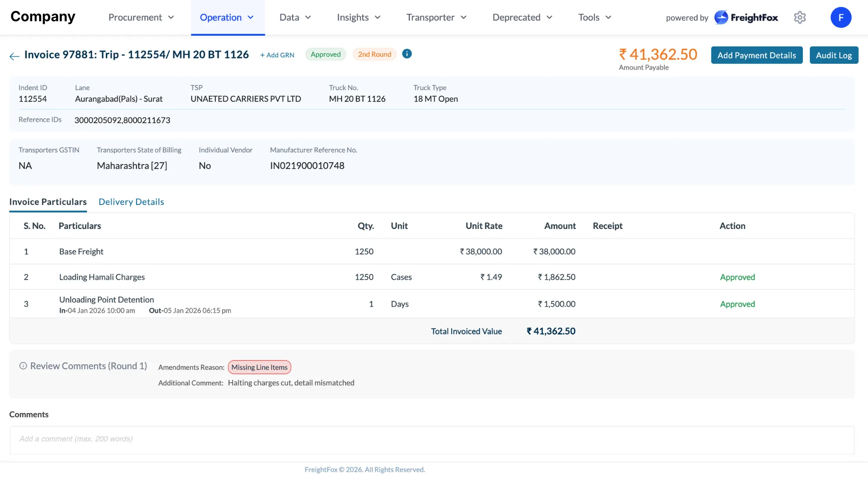The height and width of the screenshot is (477, 868).
Task: Click the Approved status badge
Action: pyautogui.click(x=325, y=54)
